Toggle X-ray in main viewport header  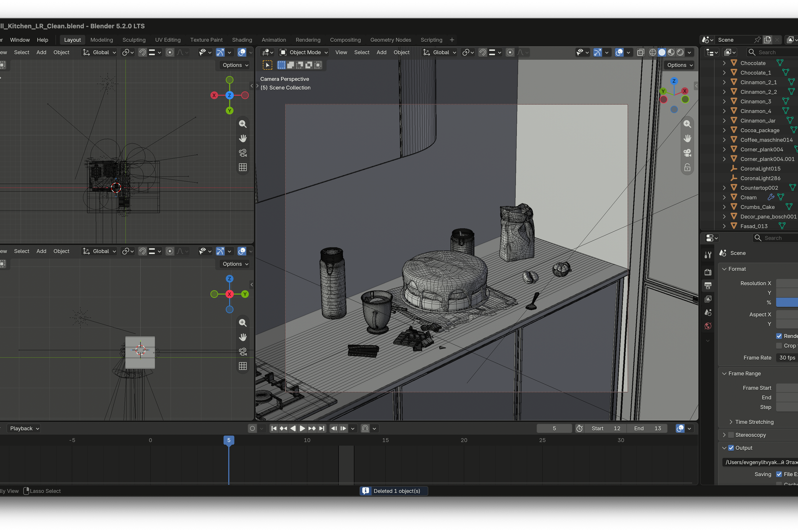point(640,52)
